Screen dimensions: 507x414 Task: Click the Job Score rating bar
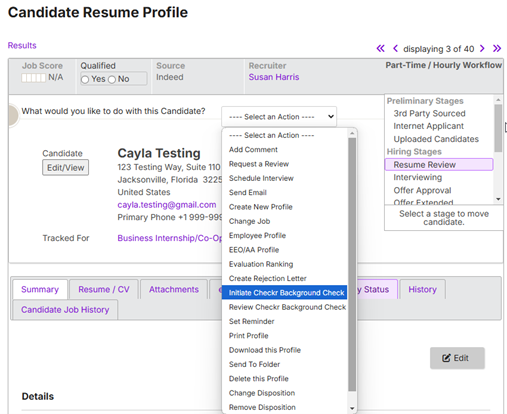pos(33,78)
